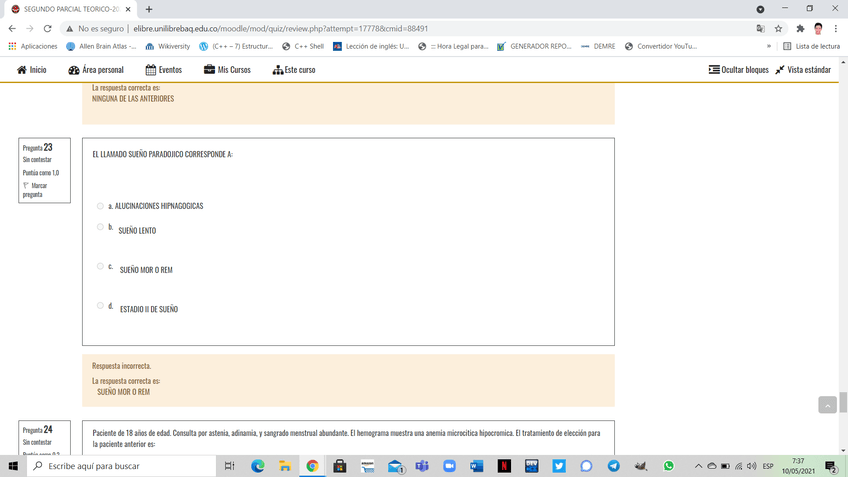Launch Microsoft Edge from the taskbar
The height and width of the screenshot is (477, 848).
[258, 466]
